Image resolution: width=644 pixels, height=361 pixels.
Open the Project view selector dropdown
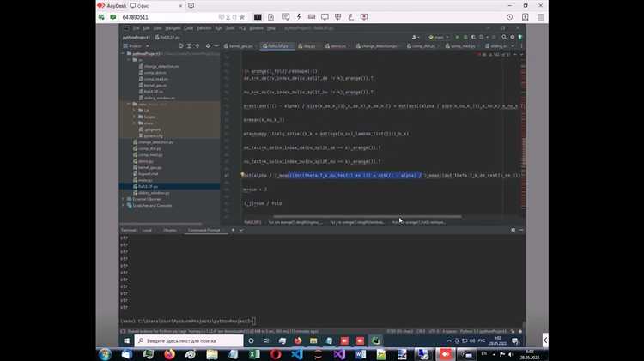coord(137,46)
